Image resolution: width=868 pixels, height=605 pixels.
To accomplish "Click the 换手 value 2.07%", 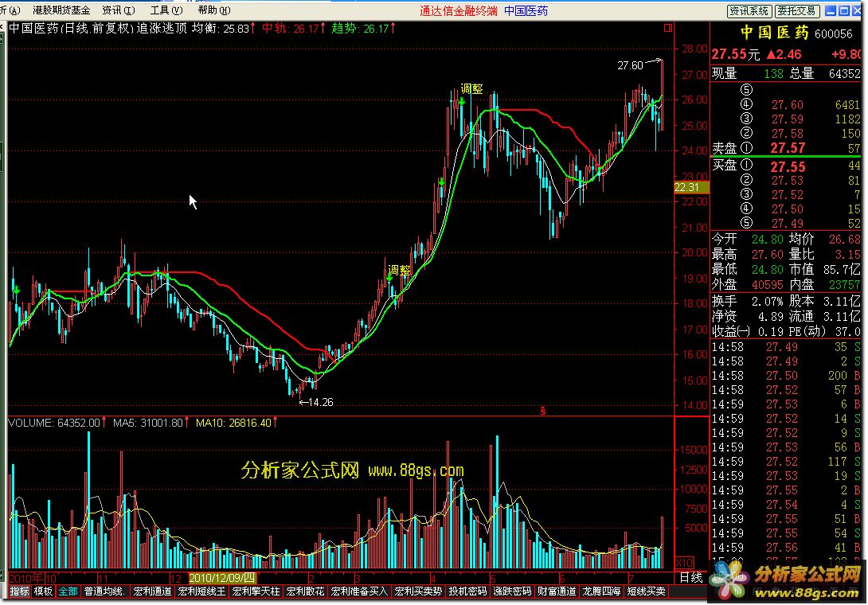I will [767, 301].
